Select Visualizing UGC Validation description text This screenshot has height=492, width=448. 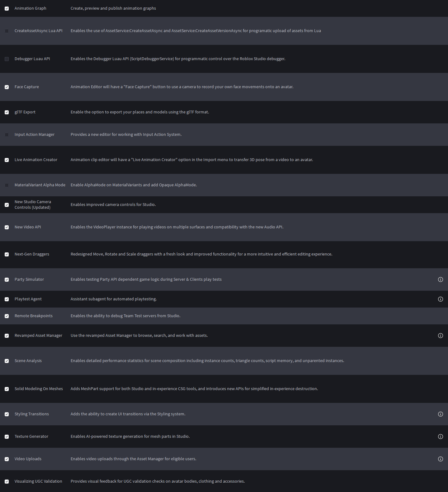(x=158, y=481)
